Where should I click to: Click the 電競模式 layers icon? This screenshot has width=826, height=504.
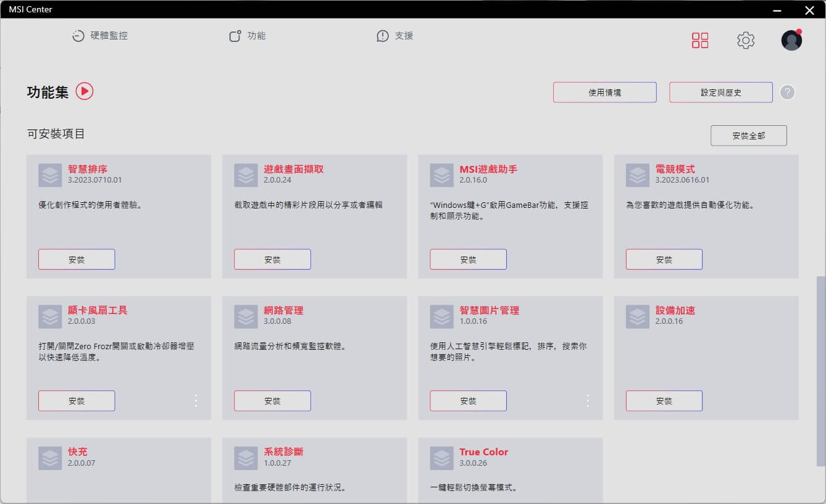(x=638, y=175)
